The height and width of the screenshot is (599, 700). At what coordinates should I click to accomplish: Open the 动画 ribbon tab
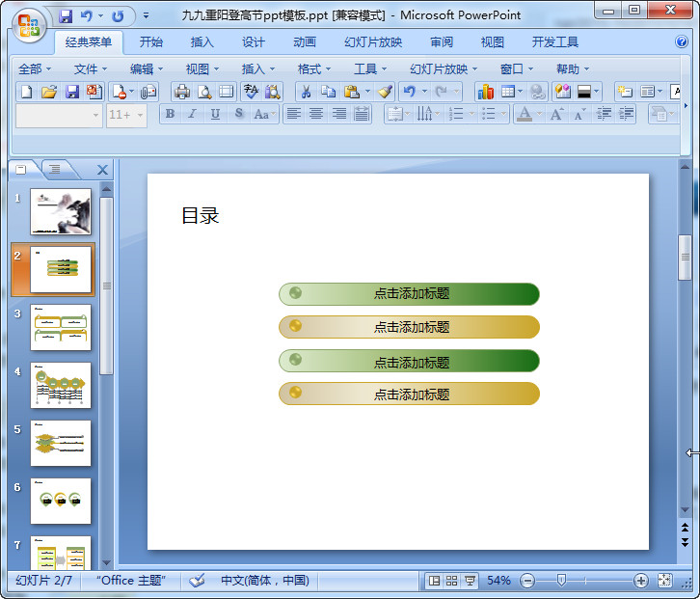click(x=305, y=42)
